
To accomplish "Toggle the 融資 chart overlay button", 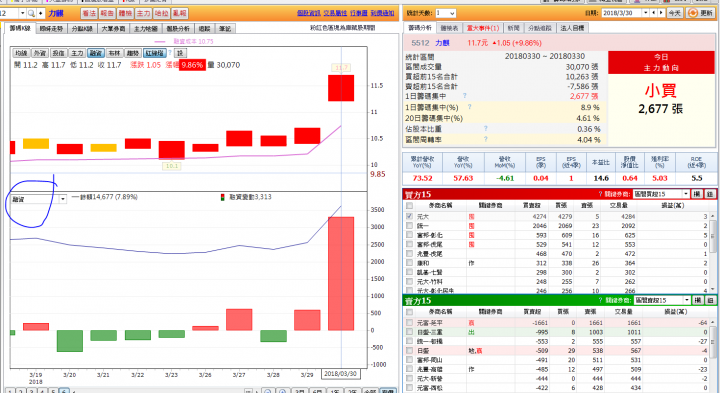I will [x=96, y=53].
